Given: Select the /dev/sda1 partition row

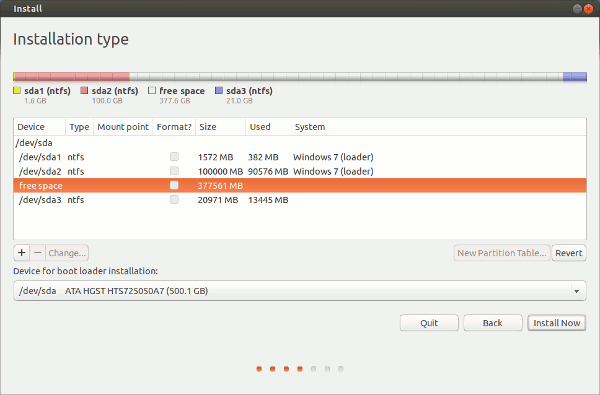Looking at the screenshot, I should 300,157.
